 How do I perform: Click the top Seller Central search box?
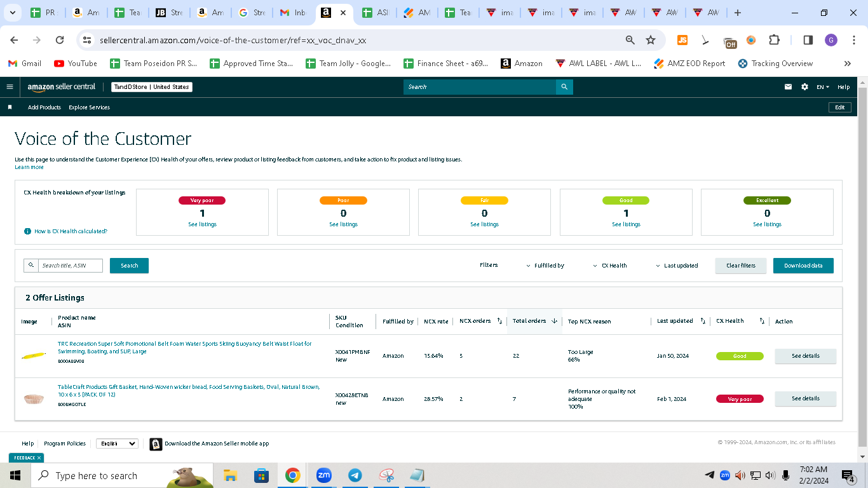(480, 87)
